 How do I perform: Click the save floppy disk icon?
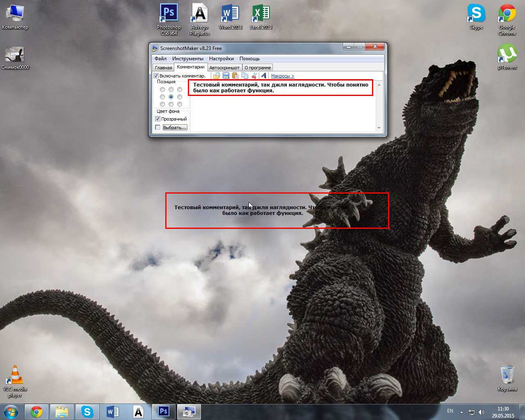tap(226, 75)
